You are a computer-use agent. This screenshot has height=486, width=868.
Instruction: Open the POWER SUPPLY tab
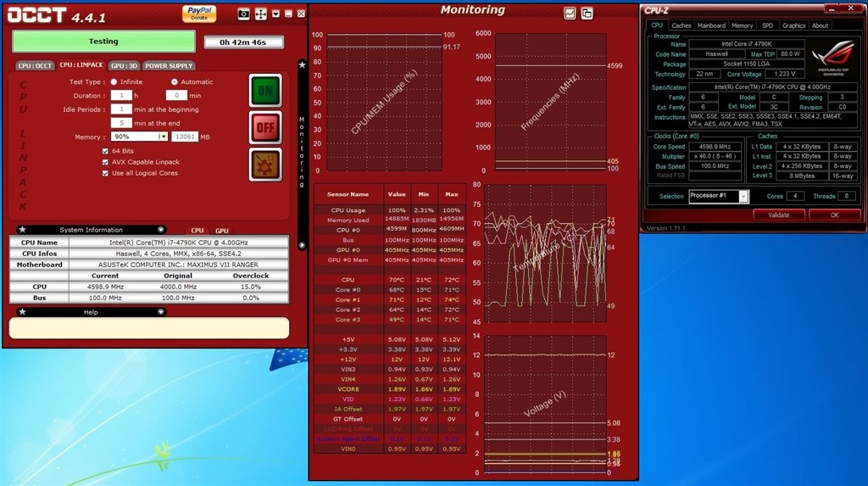coord(169,65)
